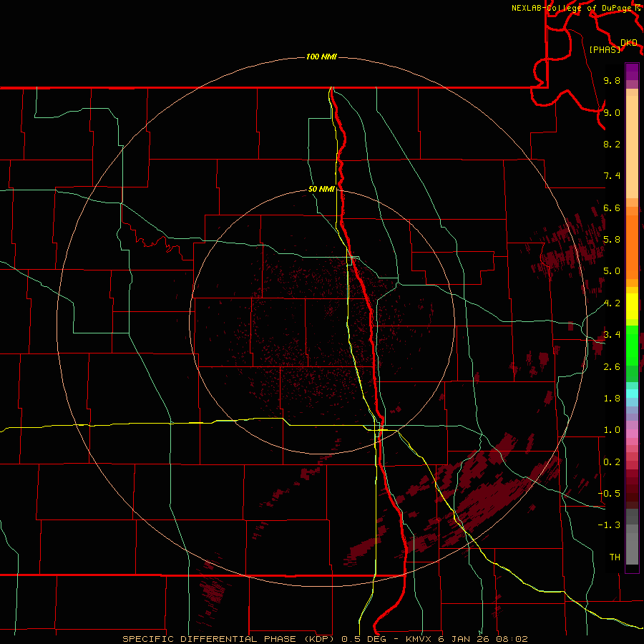Screen dimensions: 644x644
Task: Select the 5.0 scale label
Action: [612, 271]
